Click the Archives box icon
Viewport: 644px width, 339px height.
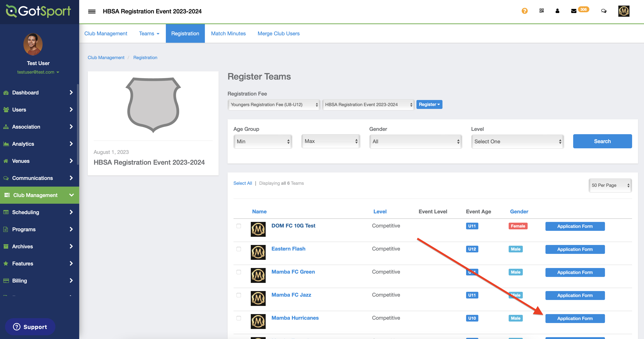pos(6,246)
